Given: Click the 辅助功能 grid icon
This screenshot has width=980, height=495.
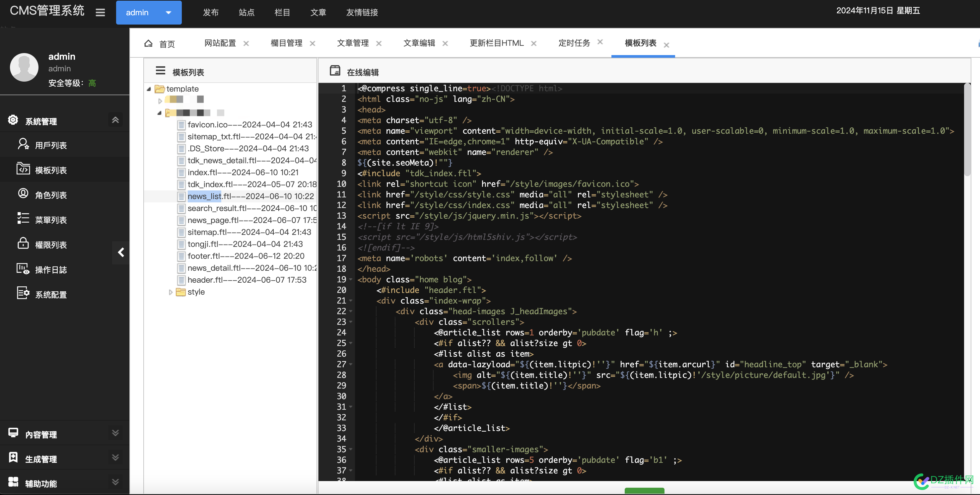Looking at the screenshot, I should [x=13, y=482].
